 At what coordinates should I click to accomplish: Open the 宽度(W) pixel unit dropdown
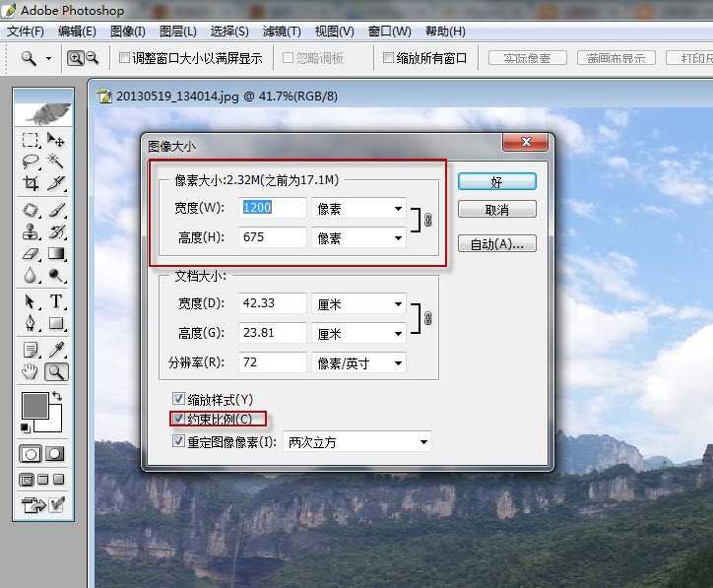click(x=358, y=209)
